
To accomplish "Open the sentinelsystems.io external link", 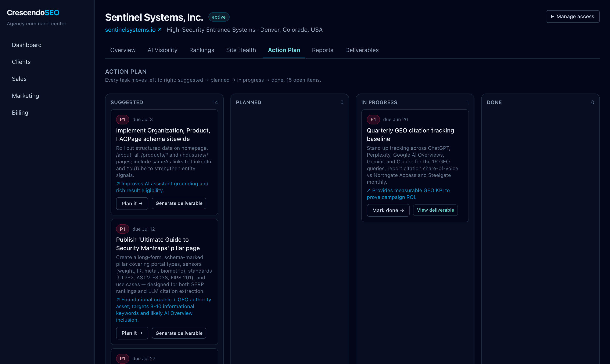I will click(x=133, y=30).
